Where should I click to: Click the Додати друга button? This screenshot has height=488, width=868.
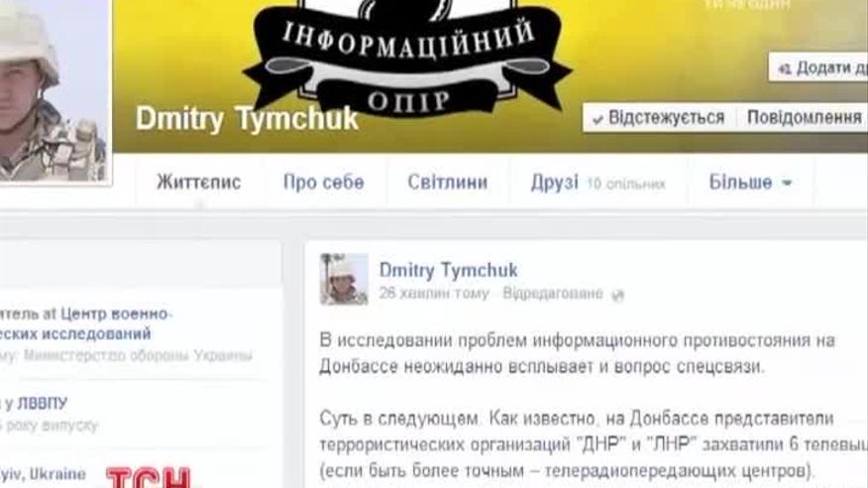point(818,67)
